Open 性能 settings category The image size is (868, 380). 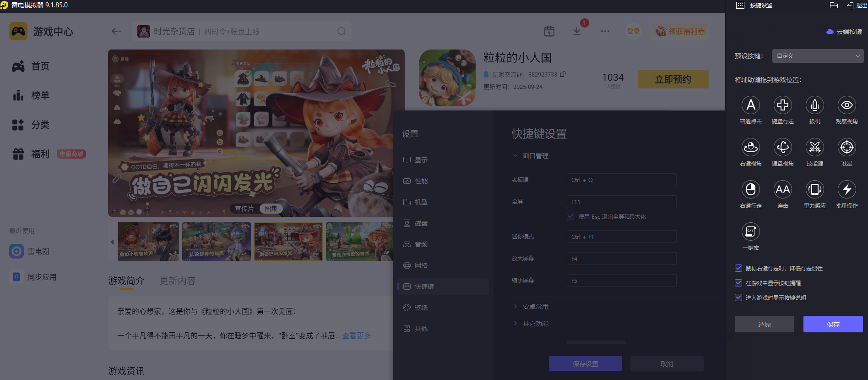[443, 181]
